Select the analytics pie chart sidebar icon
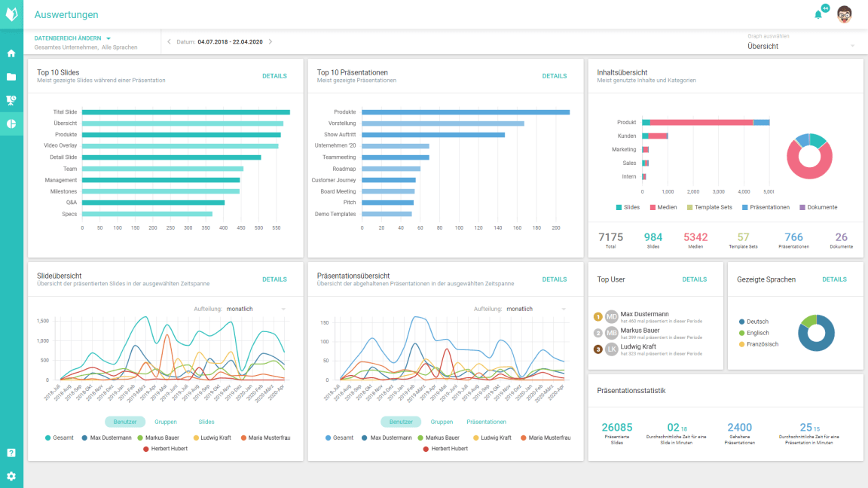868x488 pixels. 11,124
